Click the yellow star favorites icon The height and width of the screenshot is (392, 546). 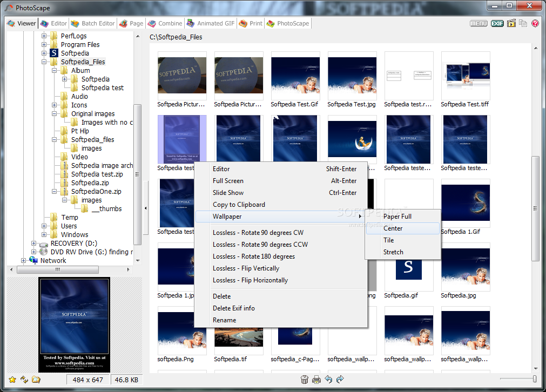[12, 380]
